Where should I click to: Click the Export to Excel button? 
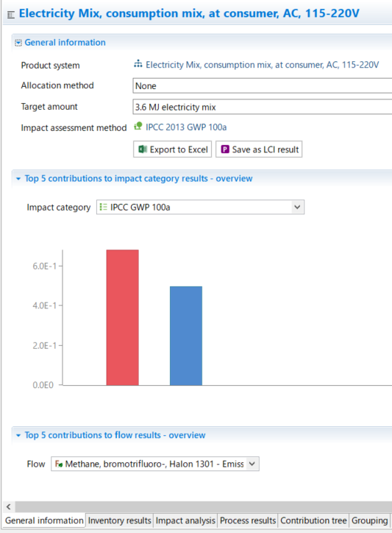pos(173,149)
